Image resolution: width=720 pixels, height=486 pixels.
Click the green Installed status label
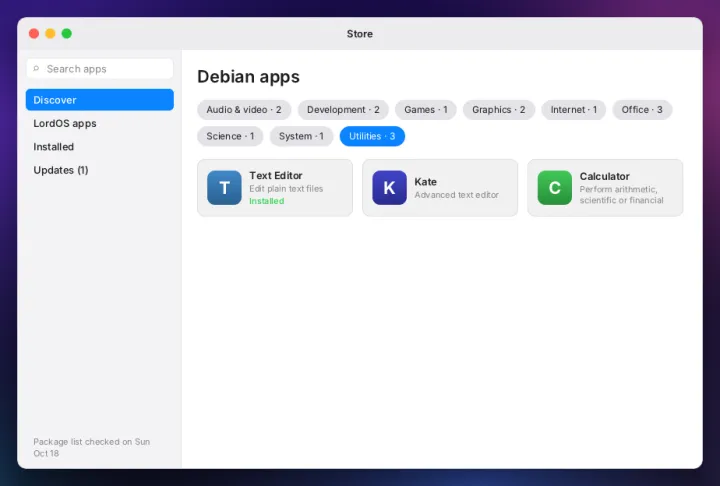(266, 201)
